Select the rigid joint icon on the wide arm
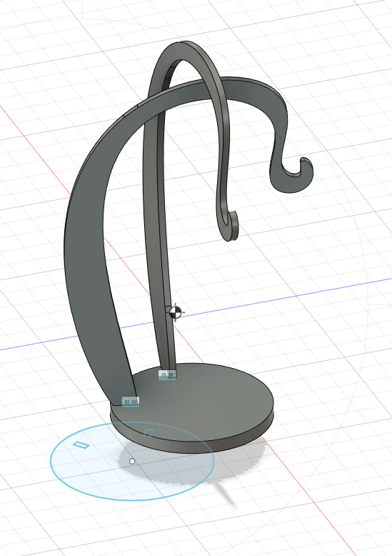392x556 pixels. tap(131, 402)
